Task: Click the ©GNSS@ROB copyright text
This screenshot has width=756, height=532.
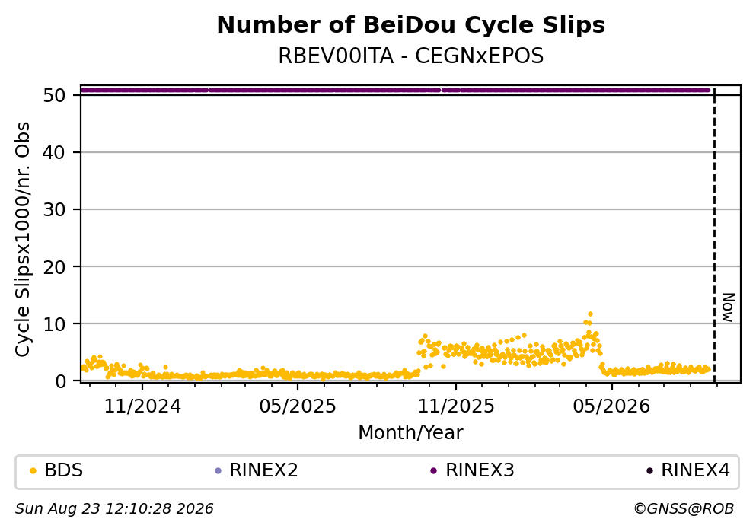Action: (x=684, y=509)
